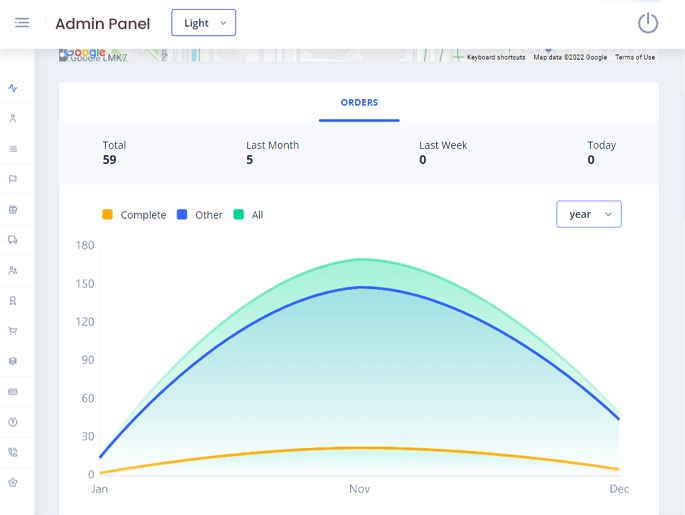Screen dimensions: 685x515
Task: Click the Admin Panel title
Action: pyautogui.click(x=102, y=24)
